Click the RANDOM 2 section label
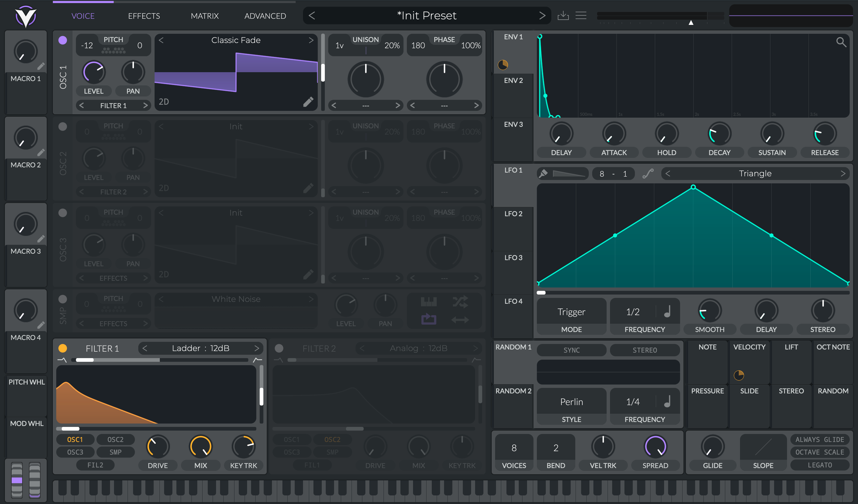This screenshot has width=858, height=504. [x=514, y=391]
